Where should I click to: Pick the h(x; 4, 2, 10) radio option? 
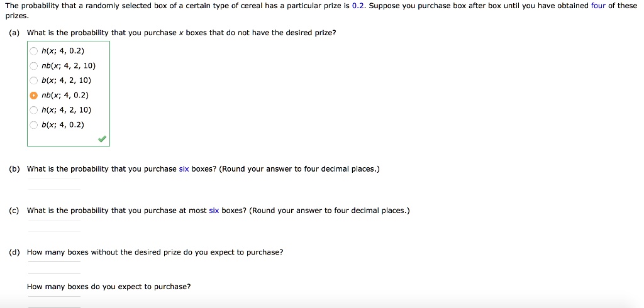click(x=34, y=110)
